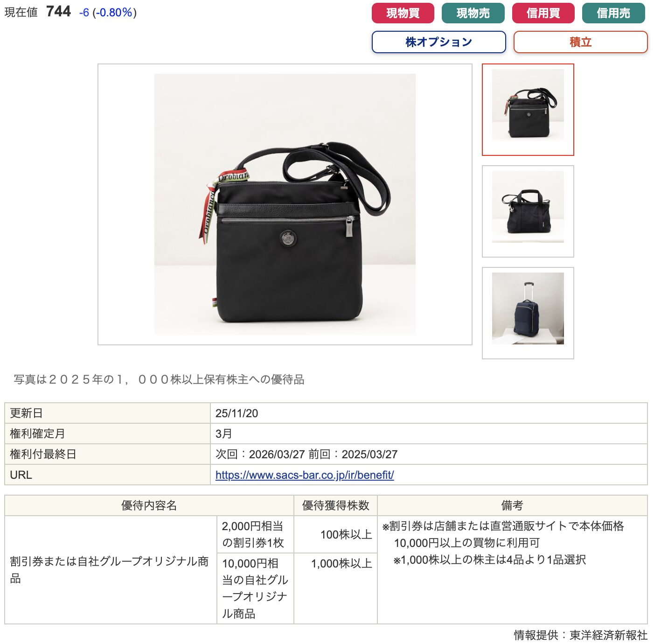View the navy suitcase thumbnail

[528, 313]
